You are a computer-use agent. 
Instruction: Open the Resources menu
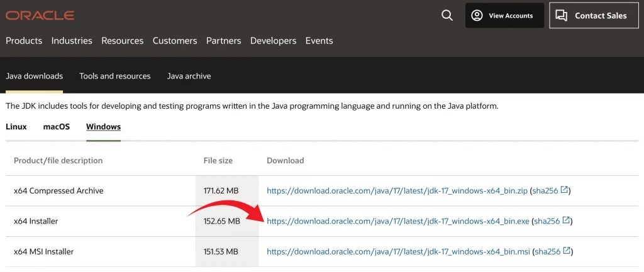pyautogui.click(x=123, y=41)
